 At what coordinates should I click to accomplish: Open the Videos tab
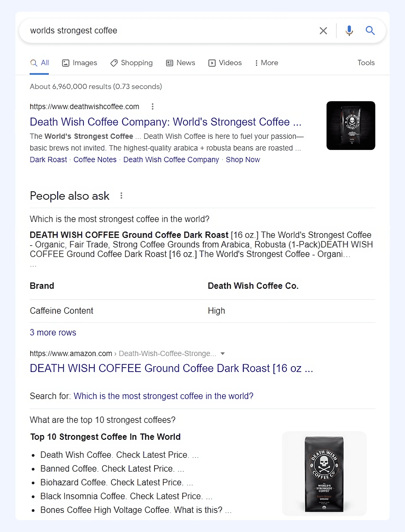click(225, 63)
